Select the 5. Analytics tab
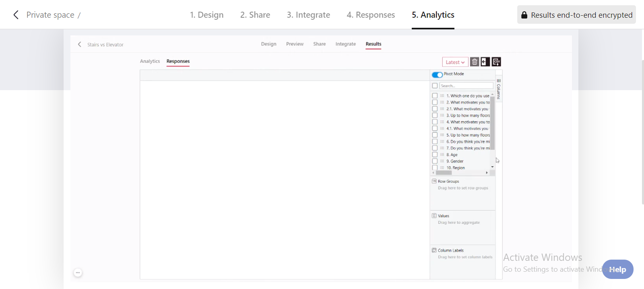This screenshot has width=644, height=289. 433,15
